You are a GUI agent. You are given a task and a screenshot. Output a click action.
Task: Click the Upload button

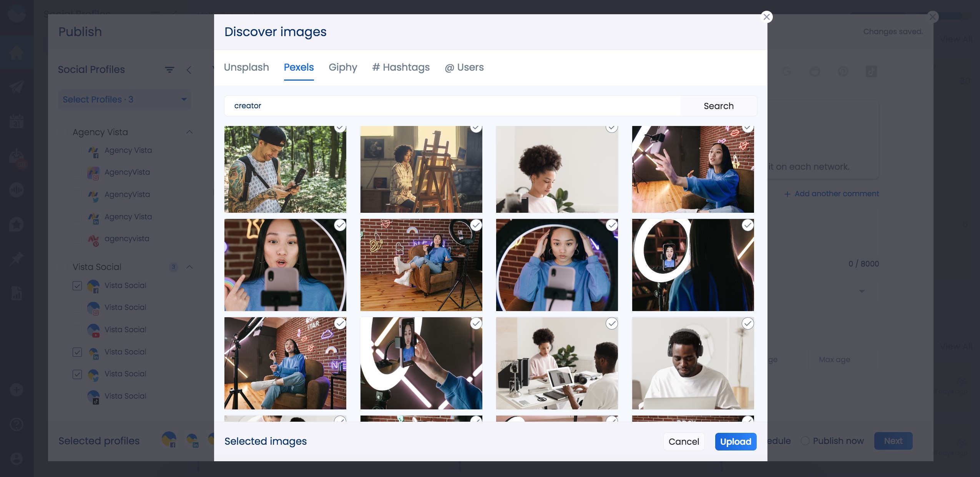[735, 441]
